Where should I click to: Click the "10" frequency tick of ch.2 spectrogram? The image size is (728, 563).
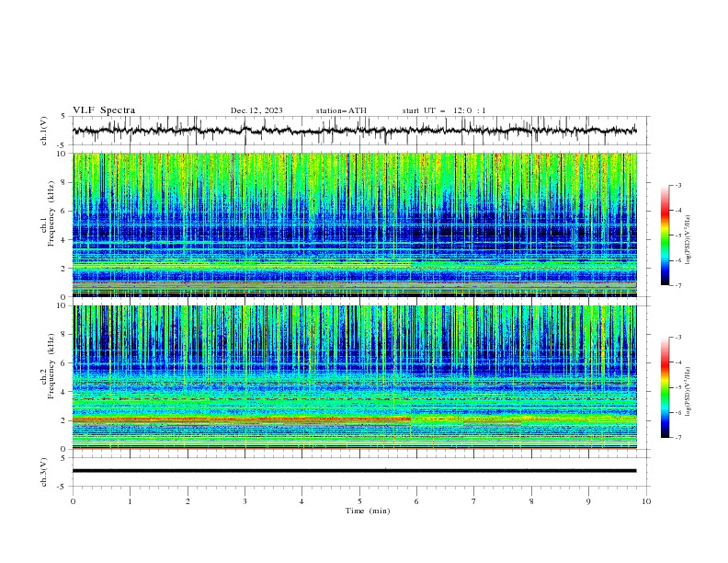coord(64,305)
